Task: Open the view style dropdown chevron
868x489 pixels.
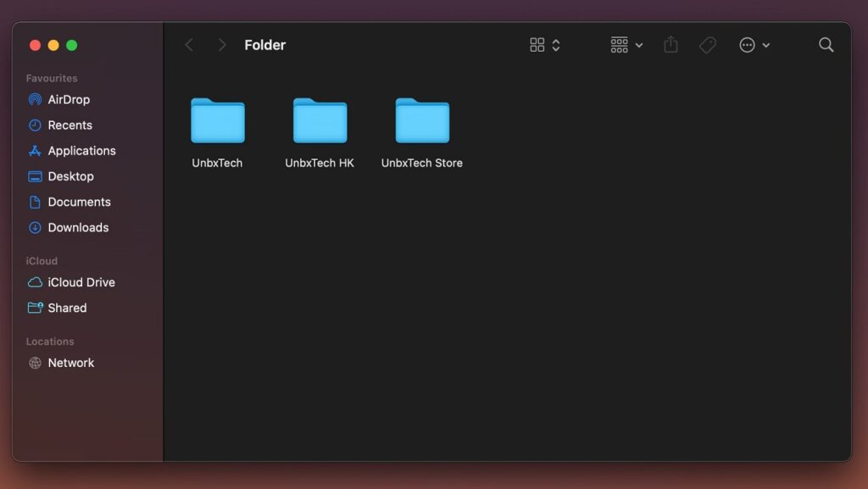Action: tap(556, 44)
